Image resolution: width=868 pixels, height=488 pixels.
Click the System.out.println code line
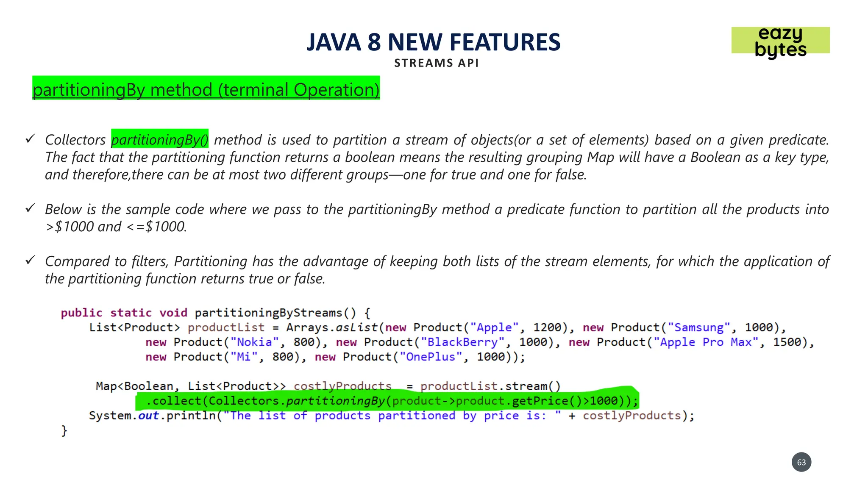[392, 416]
